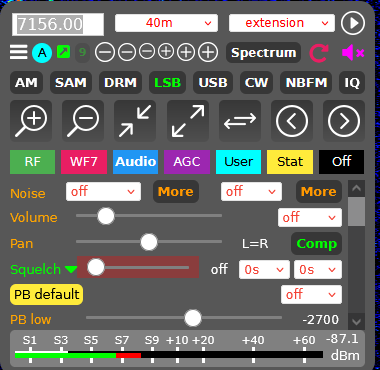Toggle the Spectrum display button
This screenshot has width=380, height=370.
(263, 53)
